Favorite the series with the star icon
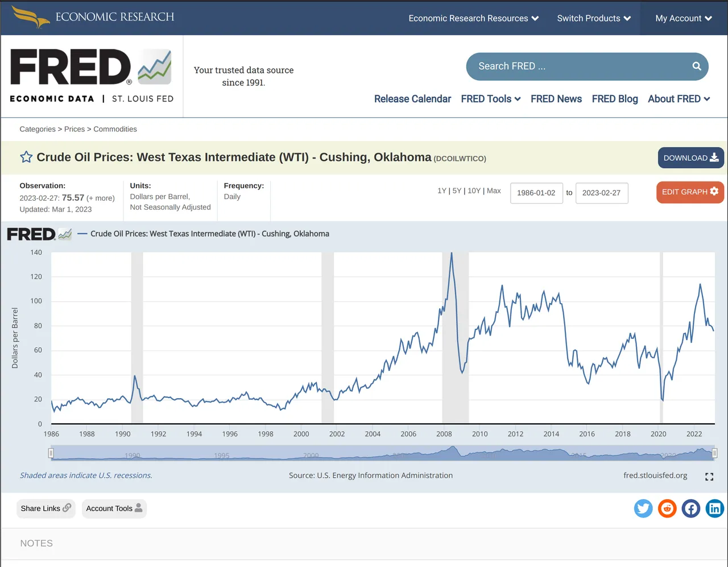This screenshot has width=728, height=567. tap(26, 157)
